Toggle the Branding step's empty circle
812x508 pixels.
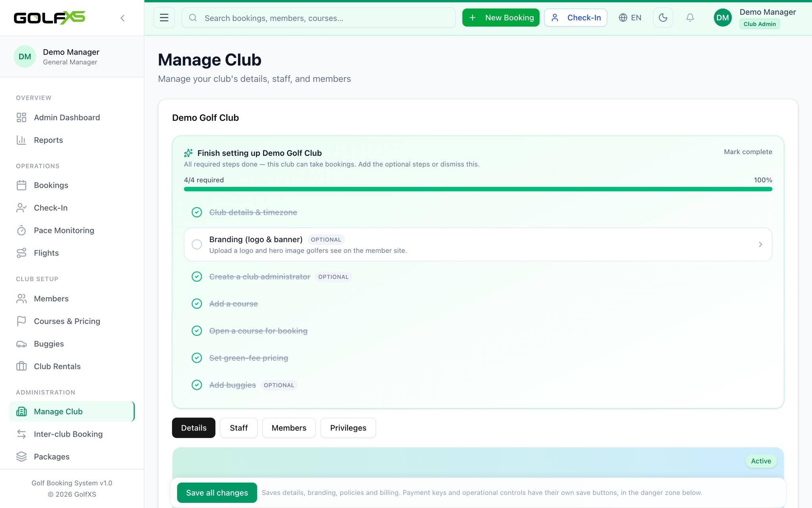(x=197, y=244)
